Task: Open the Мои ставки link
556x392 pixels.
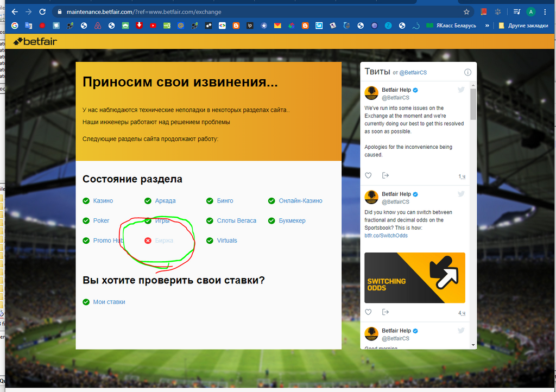Action: (x=109, y=302)
